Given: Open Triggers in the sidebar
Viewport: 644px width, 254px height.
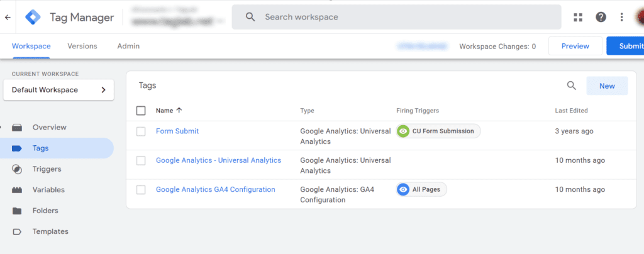Looking at the screenshot, I should (x=47, y=169).
